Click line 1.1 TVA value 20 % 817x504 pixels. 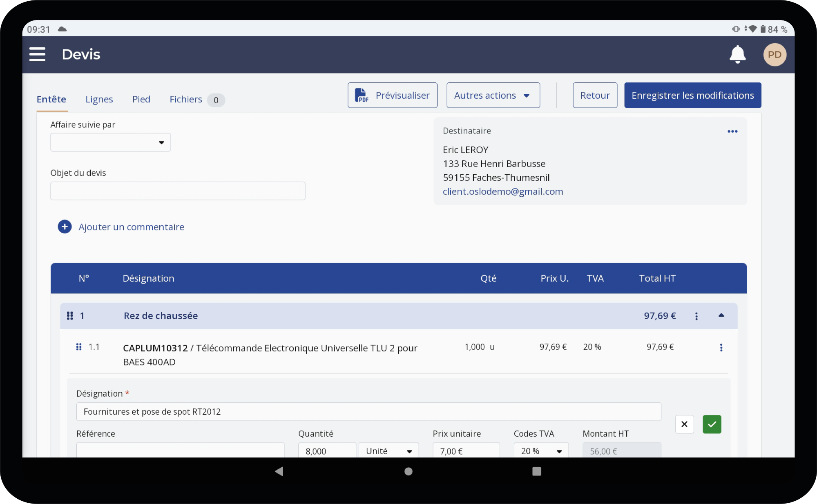(x=592, y=347)
